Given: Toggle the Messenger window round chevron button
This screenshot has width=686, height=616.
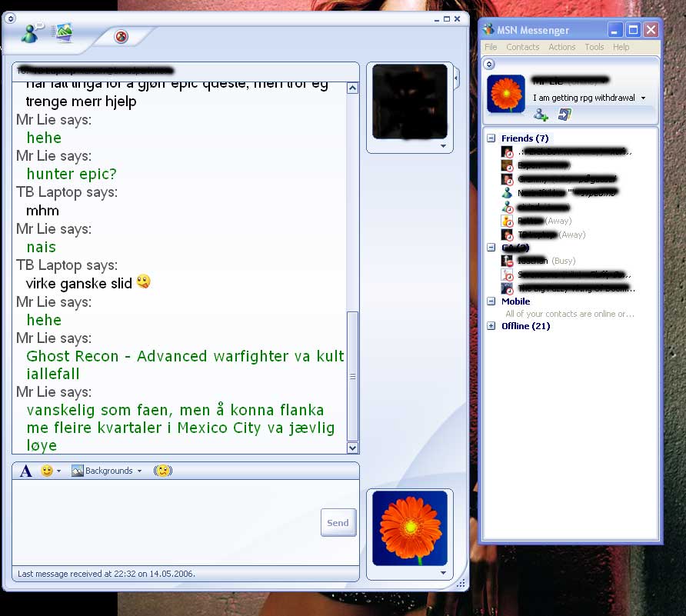Looking at the screenshot, I should tap(489, 64).
